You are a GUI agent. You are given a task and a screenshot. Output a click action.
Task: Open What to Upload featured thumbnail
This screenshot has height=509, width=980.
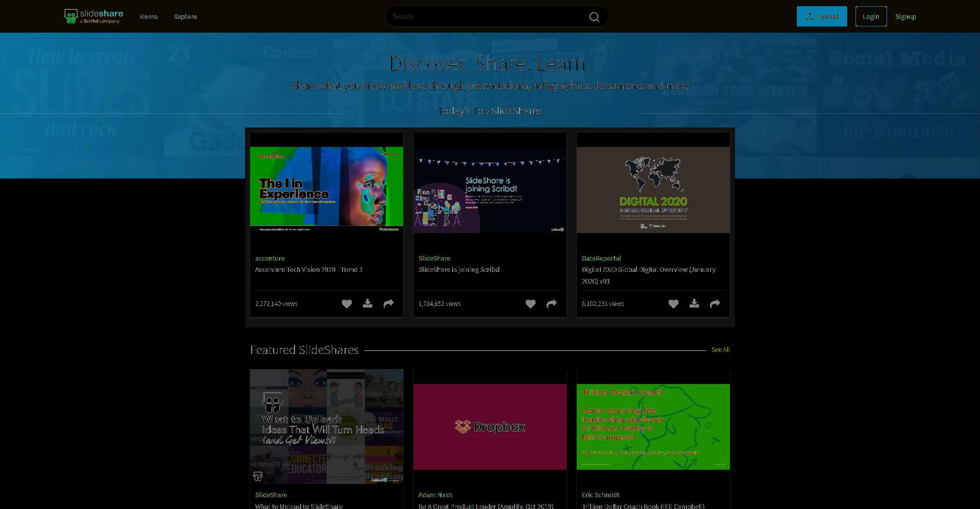(327, 426)
